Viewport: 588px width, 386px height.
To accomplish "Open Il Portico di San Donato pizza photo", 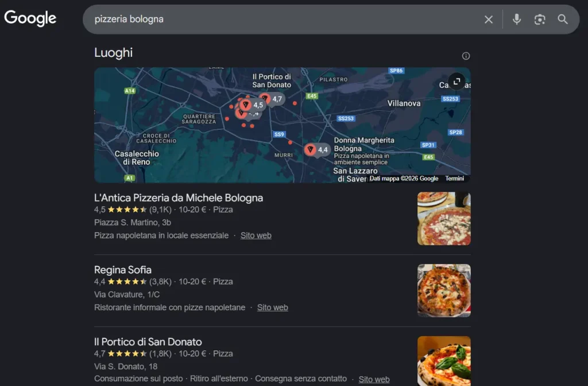I will [x=444, y=361].
